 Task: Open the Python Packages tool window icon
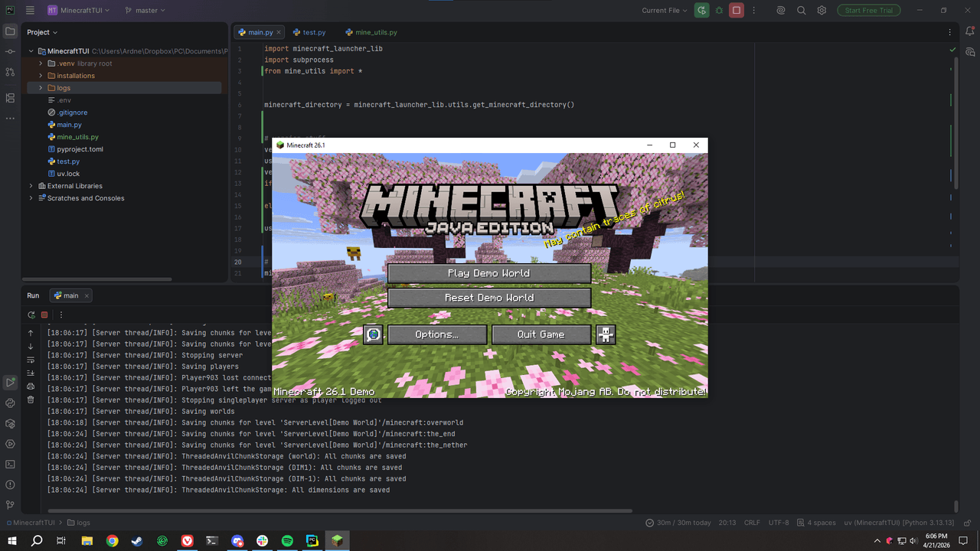click(10, 423)
